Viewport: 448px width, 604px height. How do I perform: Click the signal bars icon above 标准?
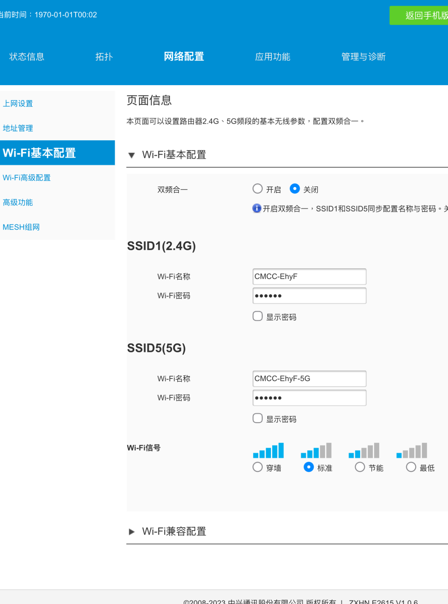(316, 450)
